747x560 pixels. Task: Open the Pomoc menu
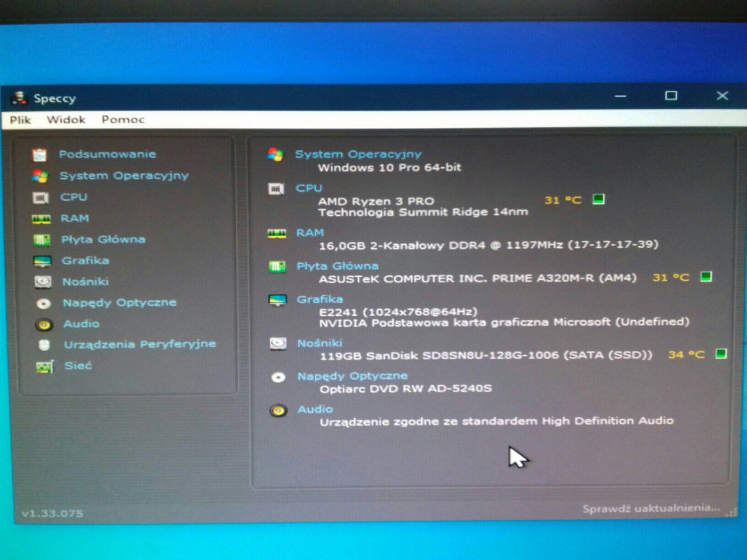(x=123, y=119)
